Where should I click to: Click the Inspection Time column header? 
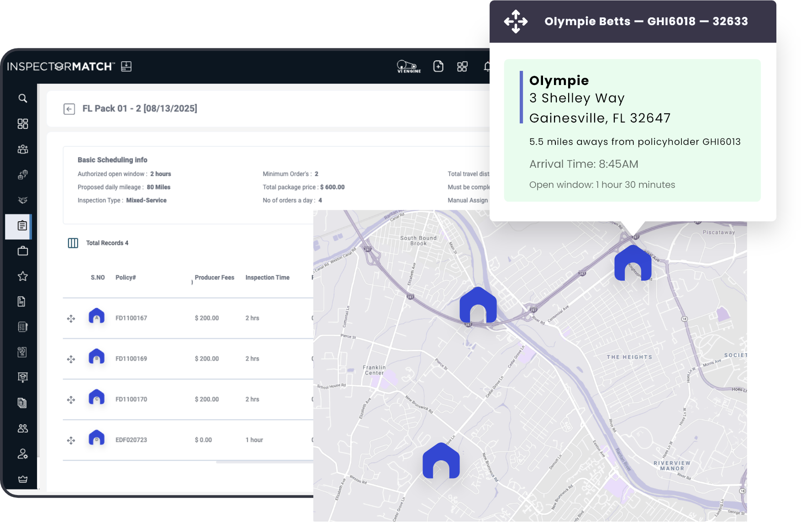pyautogui.click(x=268, y=277)
